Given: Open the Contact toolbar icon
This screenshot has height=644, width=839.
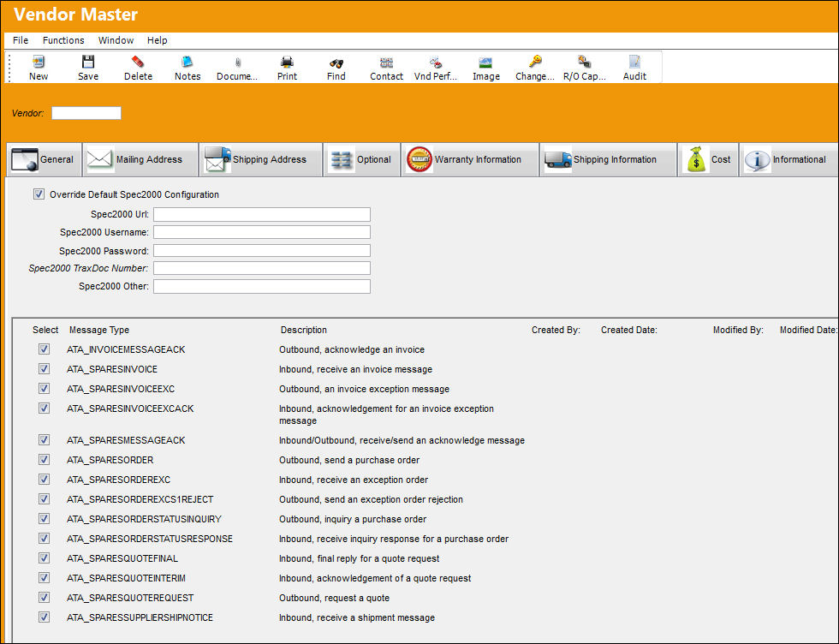Looking at the screenshot, I should pos(386,63).
